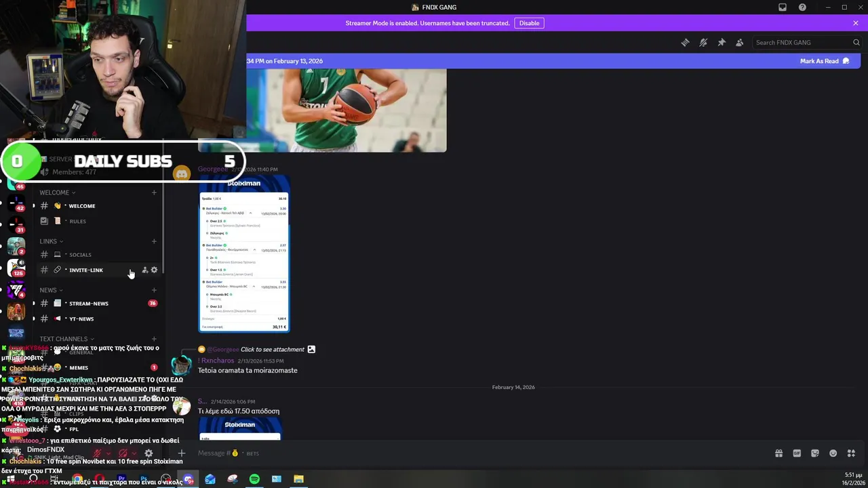Toggle microphone mute in user panel
Viewport: 868px width, 488px height.
point(98,453)
